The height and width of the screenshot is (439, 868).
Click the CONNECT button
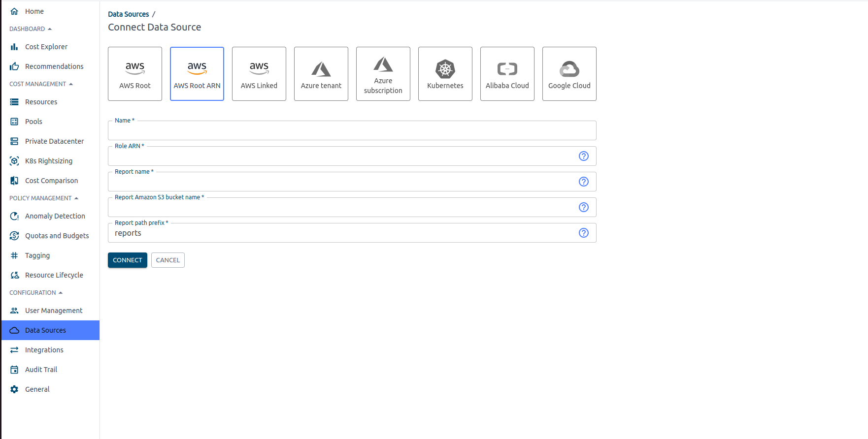coord(128,260)
